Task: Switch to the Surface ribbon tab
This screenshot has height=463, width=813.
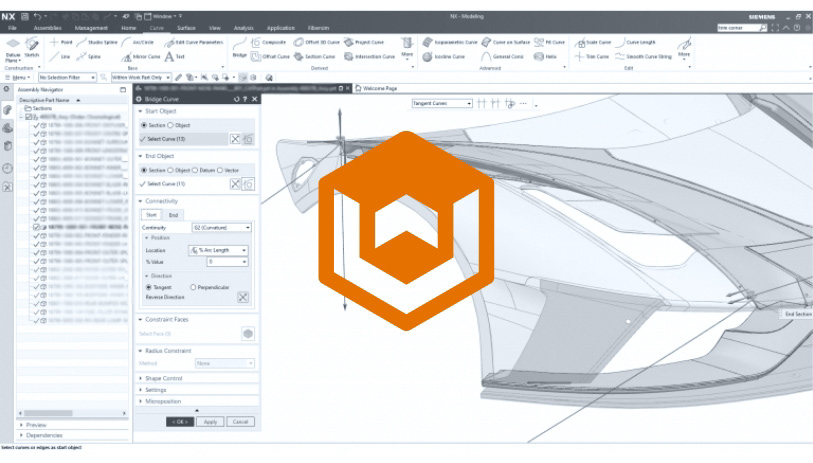Action: click(186, 28)
